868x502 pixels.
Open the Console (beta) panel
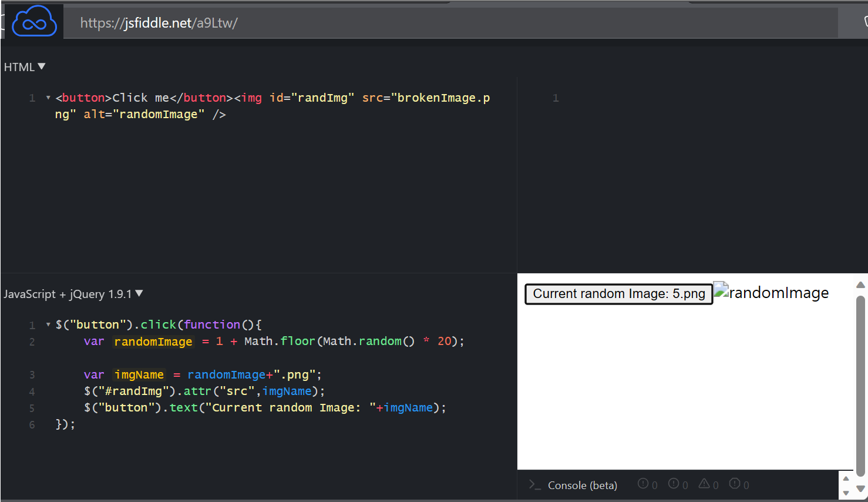(x=582, y=486)
